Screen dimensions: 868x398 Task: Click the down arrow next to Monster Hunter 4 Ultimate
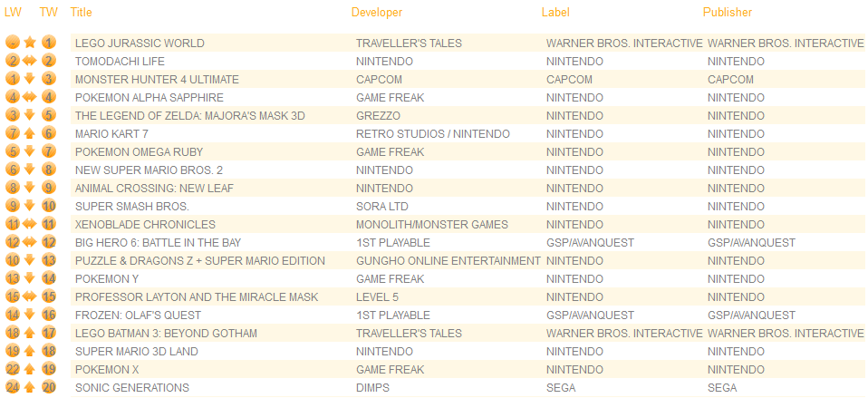click(30, 79)
